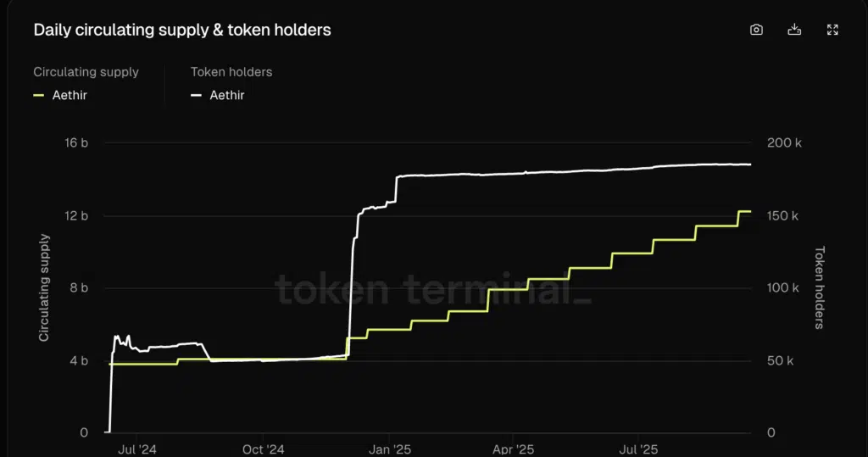This screenshot has height=457, width=868.
Task: Click the vertical "Circulating supply" axis title
Action: pos(45,287)
